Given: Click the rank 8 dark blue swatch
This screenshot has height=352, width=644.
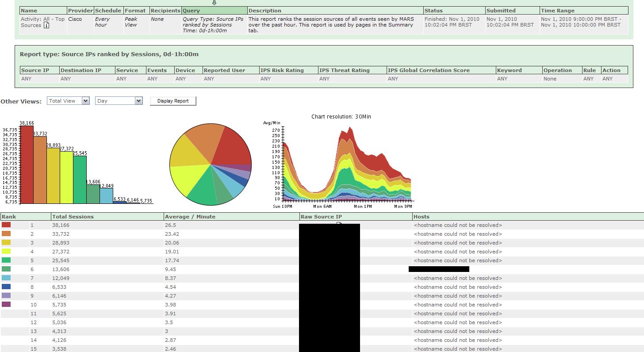Looking at the screenshot, I should click(6, 287).
